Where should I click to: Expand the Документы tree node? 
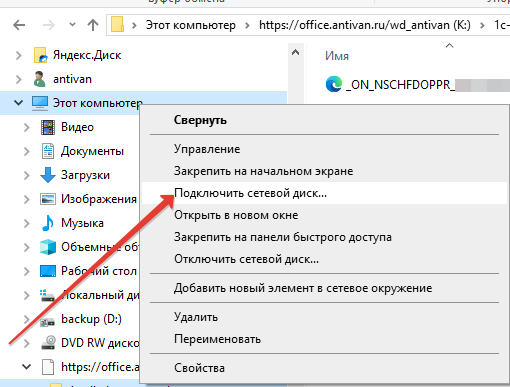point(27,151)
